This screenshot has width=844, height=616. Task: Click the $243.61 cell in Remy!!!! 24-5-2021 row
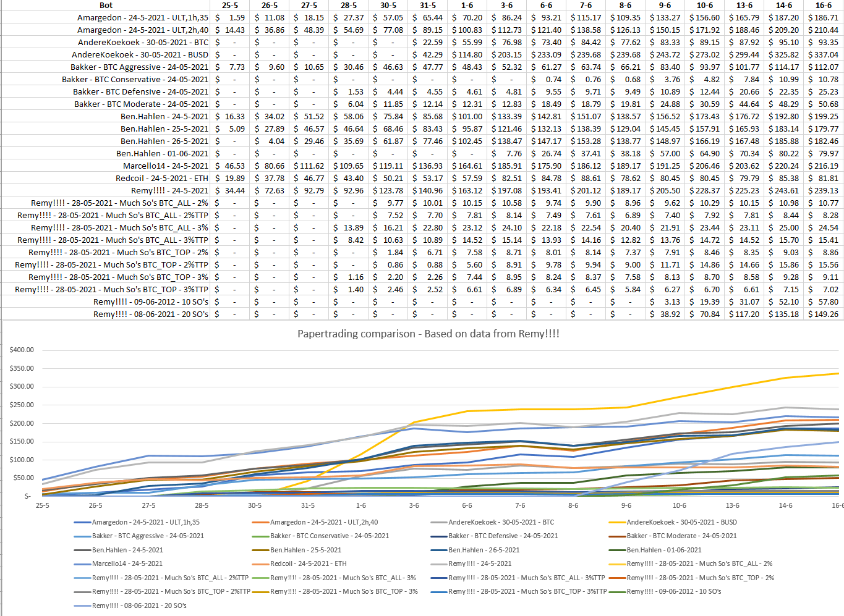click(784, 191)
